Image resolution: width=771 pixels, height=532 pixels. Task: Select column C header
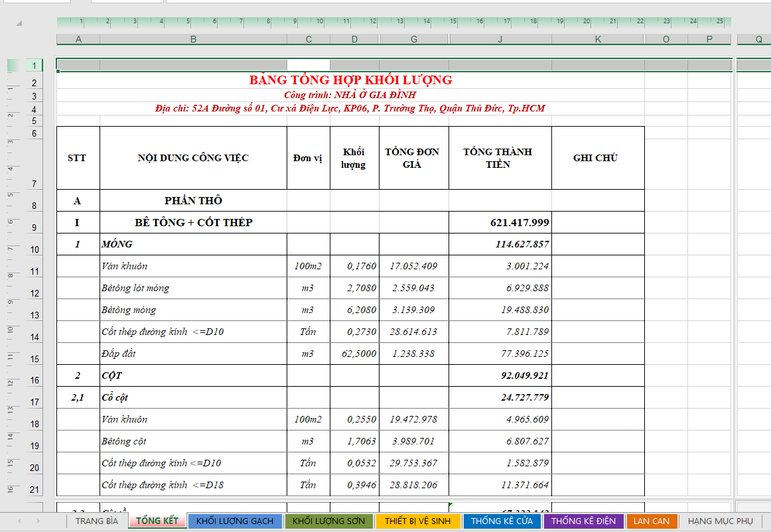309,39
